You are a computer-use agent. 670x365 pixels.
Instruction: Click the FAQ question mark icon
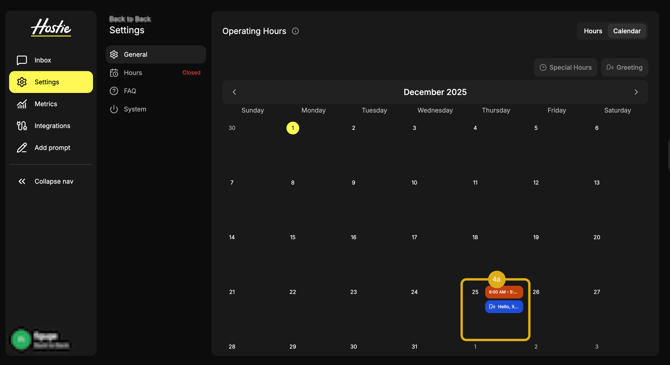[x=114, y=91]
